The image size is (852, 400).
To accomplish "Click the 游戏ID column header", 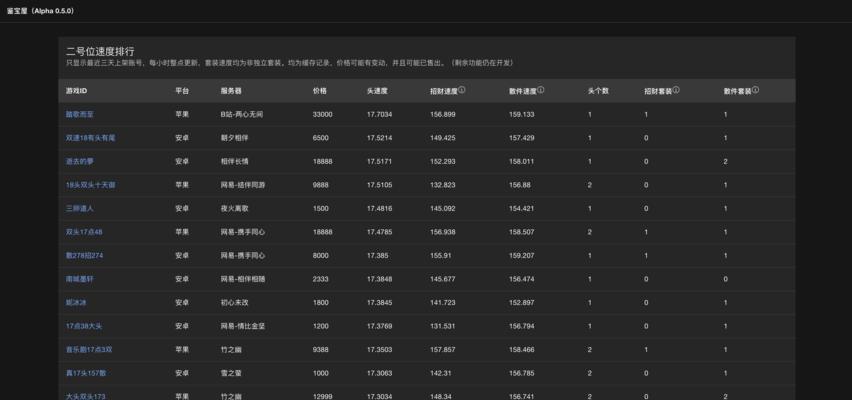I will (76, 91).
